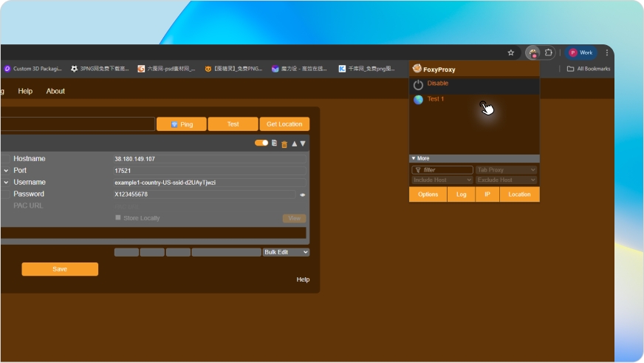The width and height of the screenshot is (644, 363).
Task: Open the Help menu item
Action: (x=25, y=91)
